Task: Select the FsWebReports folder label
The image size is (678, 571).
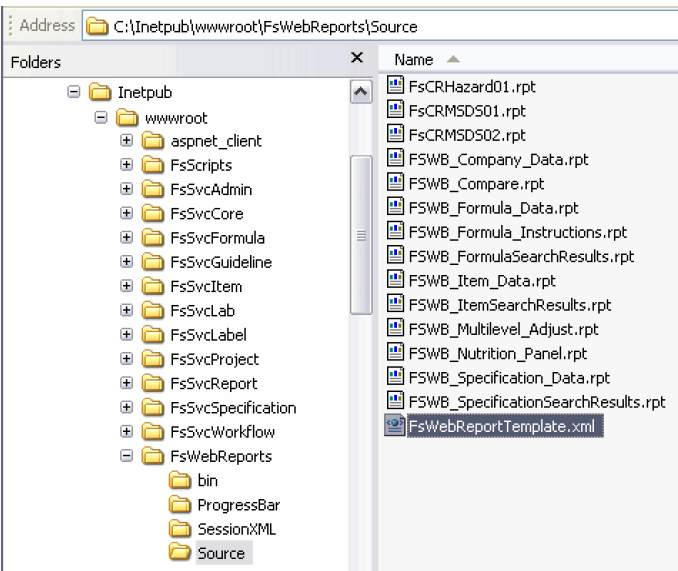Action: [x=221, y=456]
